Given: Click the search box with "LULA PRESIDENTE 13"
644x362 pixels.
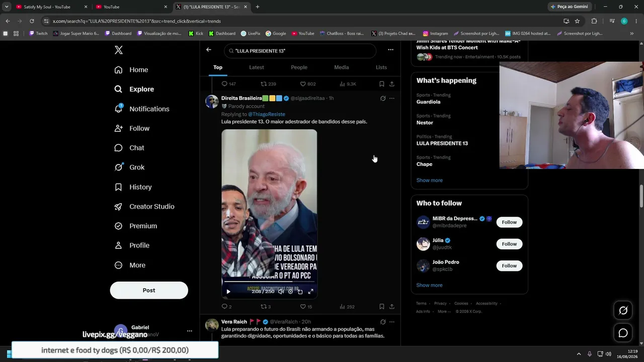Looking at the screenshot, I should point(300,51).
